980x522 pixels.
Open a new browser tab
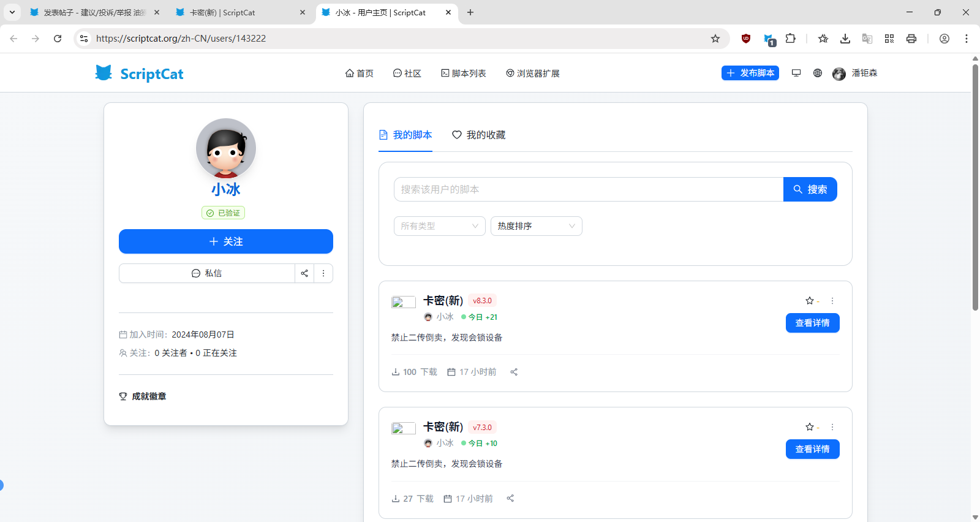coord(470,12)
